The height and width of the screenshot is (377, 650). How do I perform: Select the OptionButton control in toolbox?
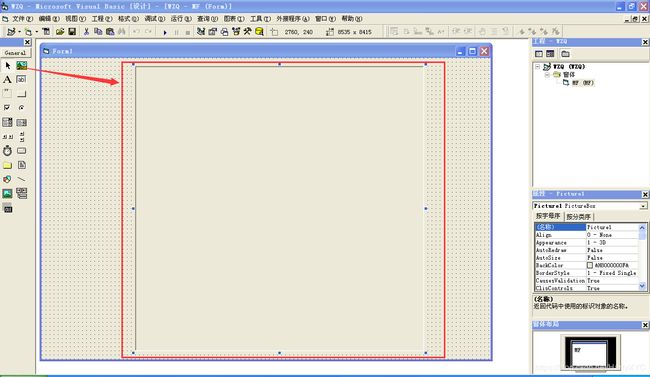click(x=22, y=108)
